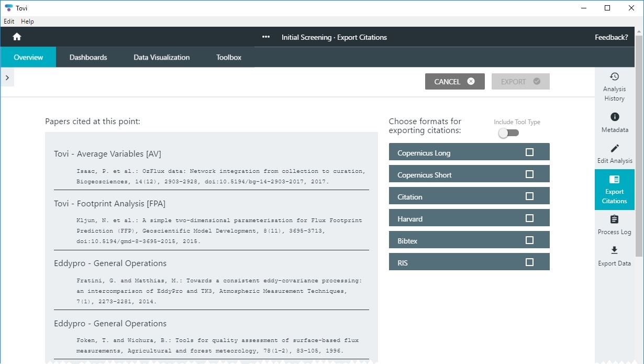Open the Toolbox tab
This screenshot has height=364, width=644.
(229, 57)
